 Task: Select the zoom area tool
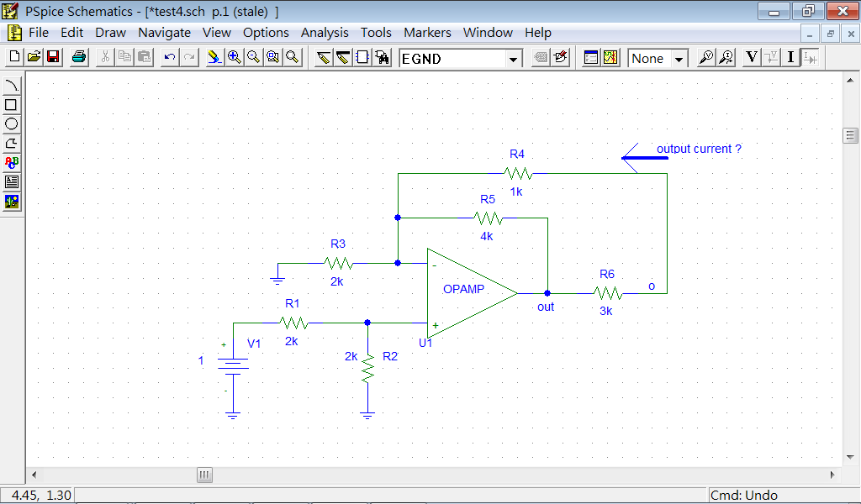pos(273,57)
